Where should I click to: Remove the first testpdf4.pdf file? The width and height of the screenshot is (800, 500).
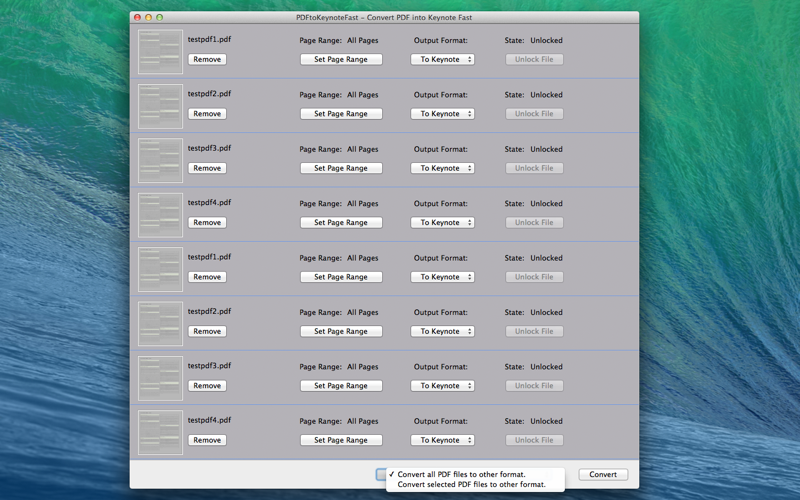[207, 222]
